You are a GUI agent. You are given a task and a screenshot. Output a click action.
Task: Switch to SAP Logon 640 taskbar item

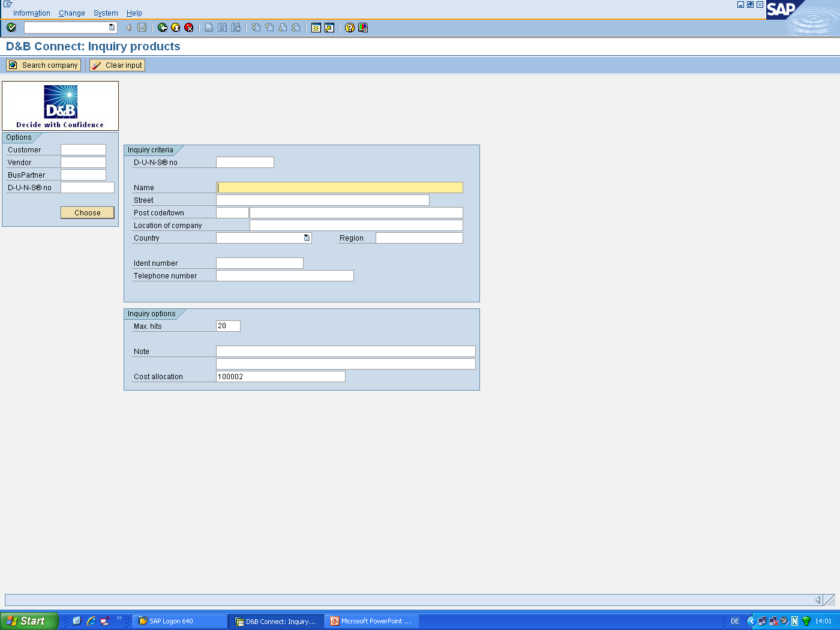pyautogui.click(x=179, y=622)
